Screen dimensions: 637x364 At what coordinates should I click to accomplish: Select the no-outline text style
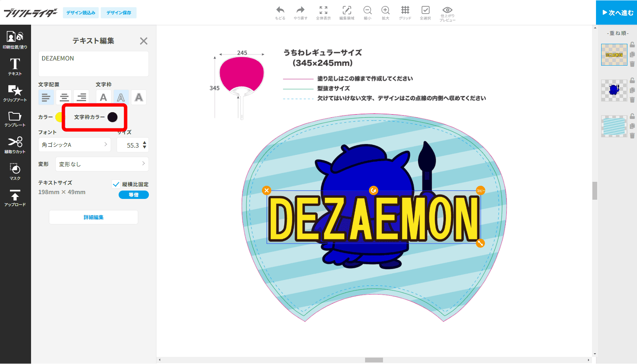104,97
